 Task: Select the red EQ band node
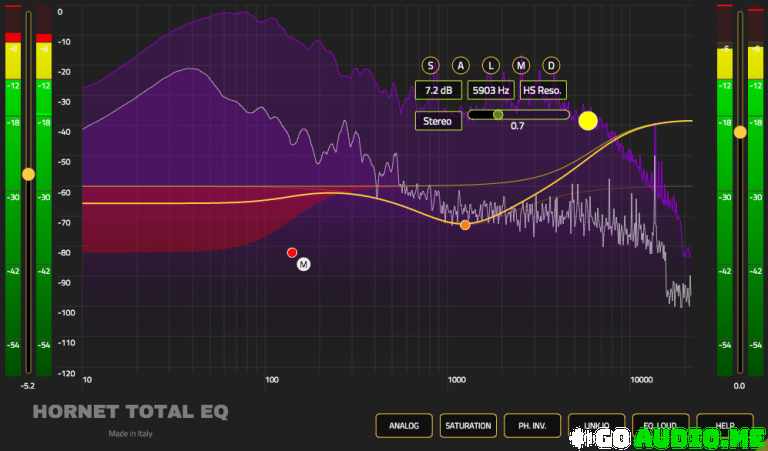(292, 253)
